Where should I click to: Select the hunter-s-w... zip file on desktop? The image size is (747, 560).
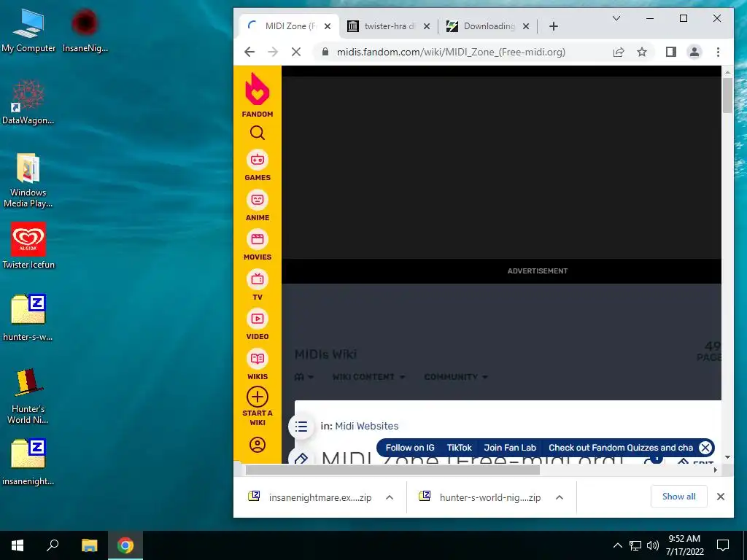click(28, 318)
